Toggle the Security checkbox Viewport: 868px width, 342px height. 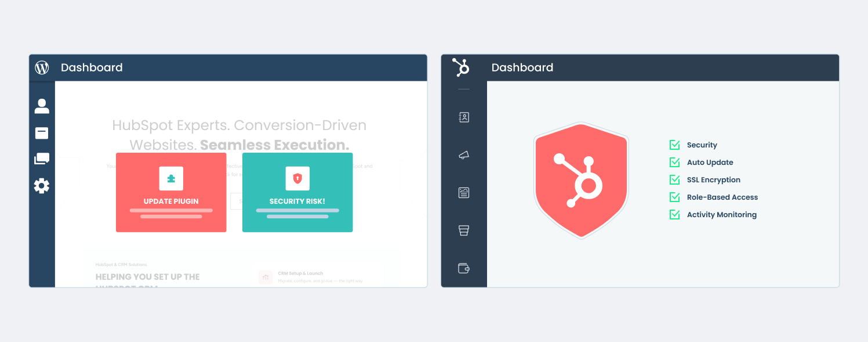(674, 145)
